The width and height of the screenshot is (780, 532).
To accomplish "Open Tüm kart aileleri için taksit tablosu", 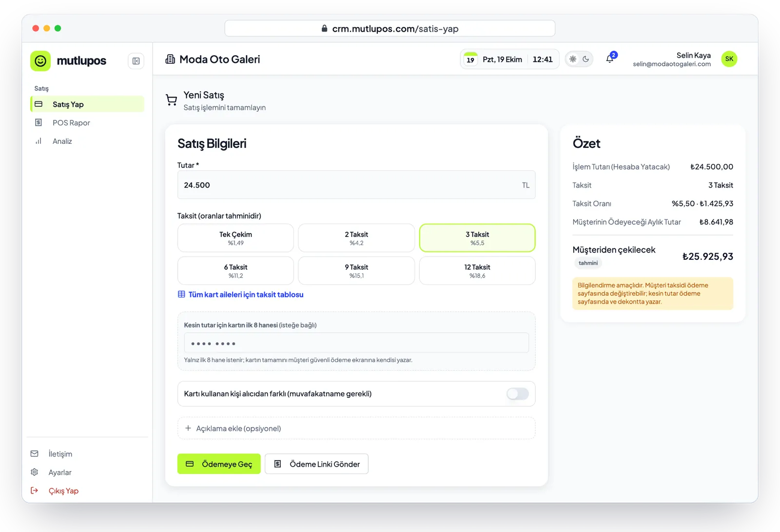I will (246, 295).
